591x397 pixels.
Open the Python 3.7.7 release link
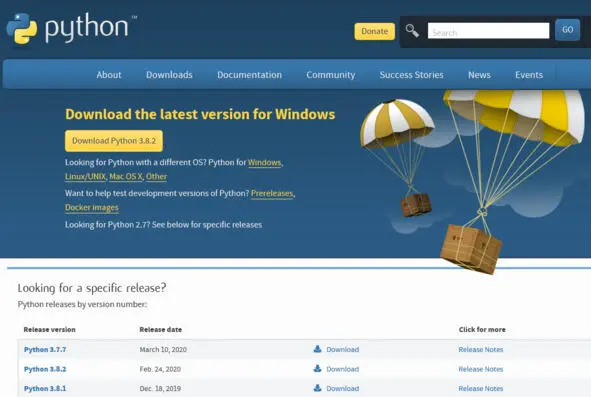pos(45,349)
